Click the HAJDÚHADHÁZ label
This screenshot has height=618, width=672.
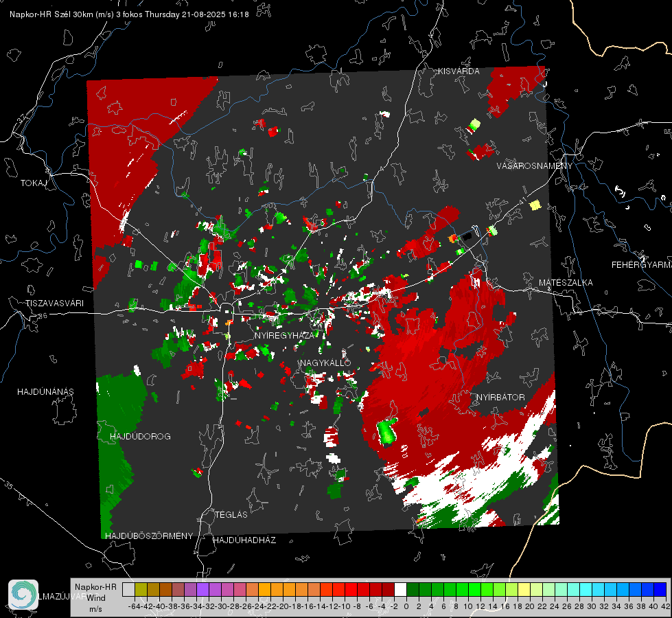click(x=244, y=540)
